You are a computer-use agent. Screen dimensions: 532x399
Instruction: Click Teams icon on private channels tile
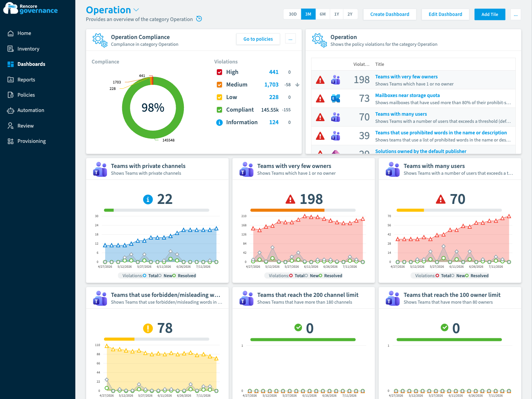(x=100, y=169)
